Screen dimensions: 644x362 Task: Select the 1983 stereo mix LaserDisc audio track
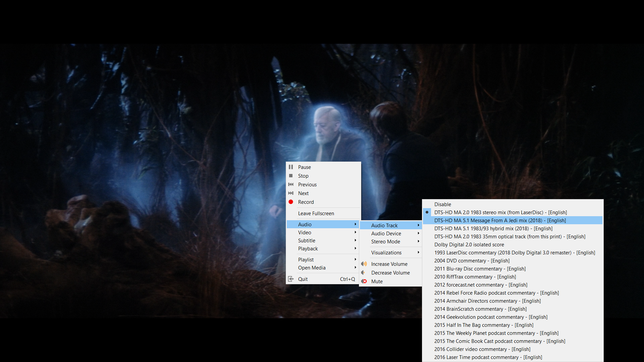pos(513,213)
